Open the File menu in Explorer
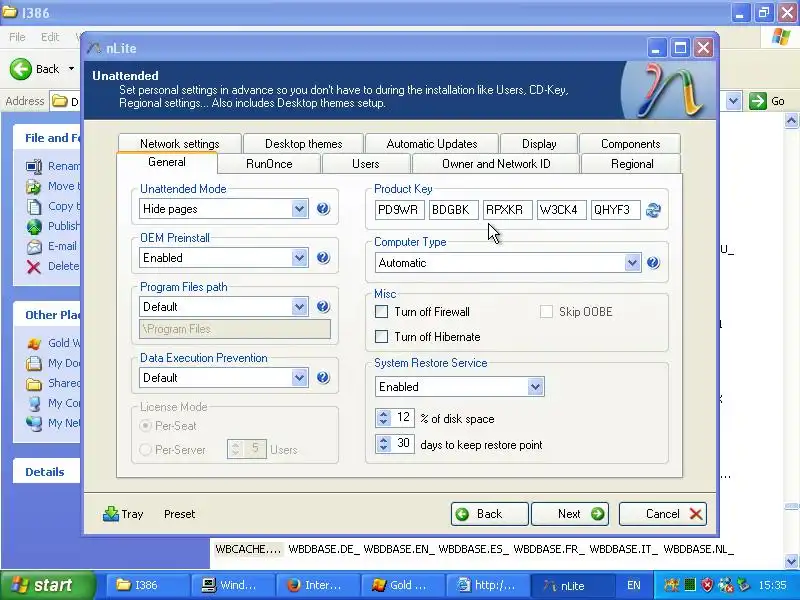This screenshot has height=600, width=800. click(x=17, y=37)
